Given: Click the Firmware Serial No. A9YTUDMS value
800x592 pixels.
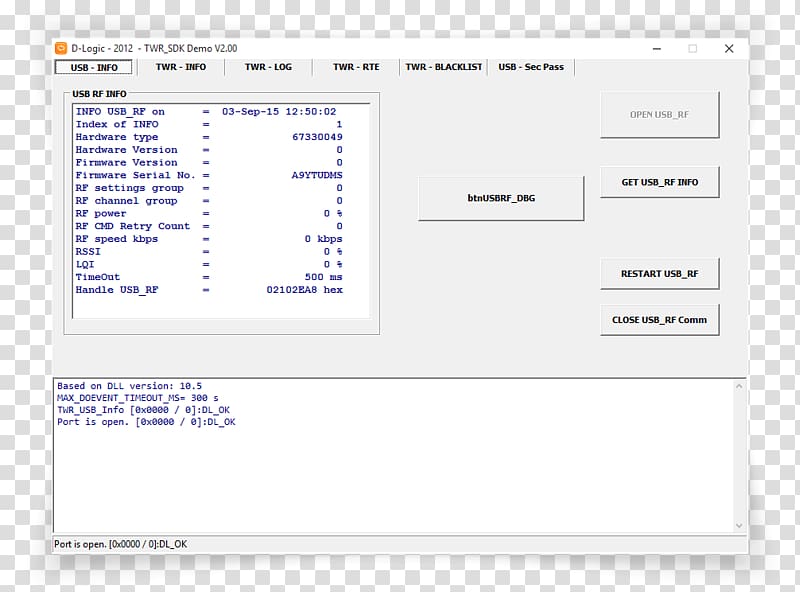Looking at the screenshot, I should click(x=317, y=175).
